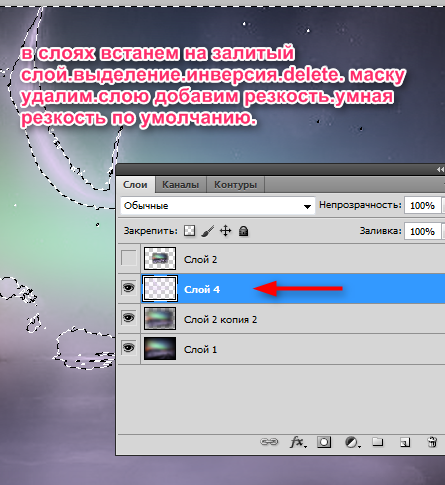Create a new adjustment layer via the half-circle icon

pyautogui.click(x=352, y=442)
